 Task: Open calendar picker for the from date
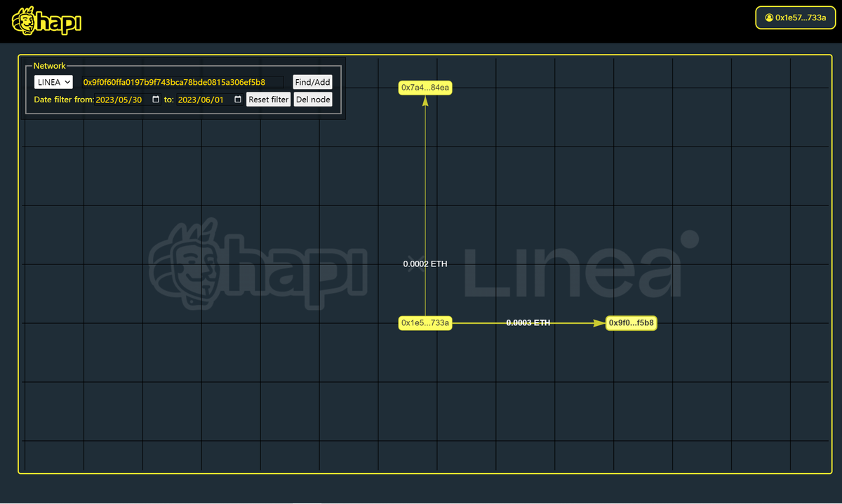pos(156,100)
